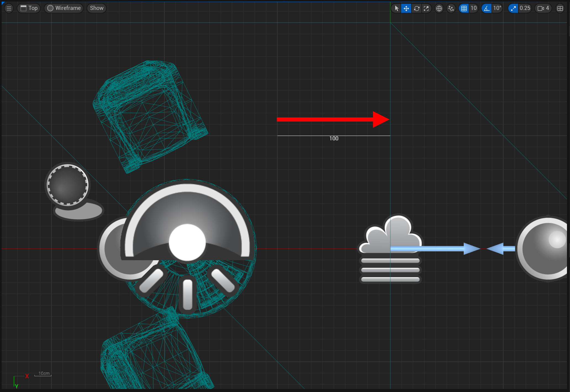Viewport: 570px width, 392px height.
Task: Switch world/local coordinate system globe icon
Action: coord(439,8)
